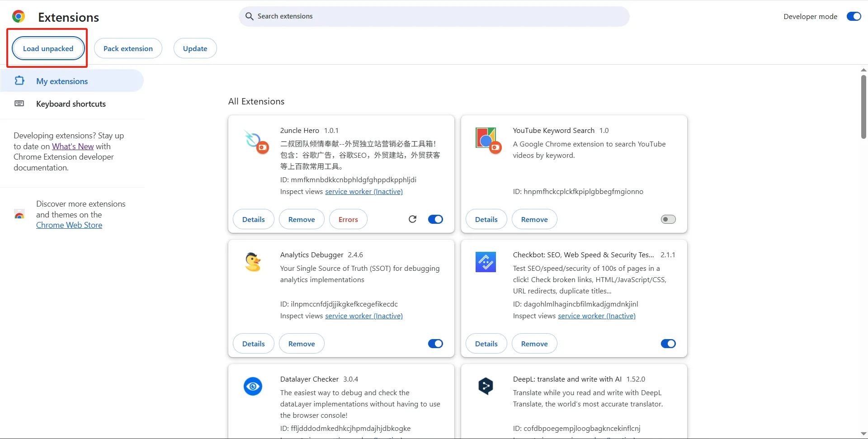
Task: Click the Extensions page title
Action: (69, 17)
